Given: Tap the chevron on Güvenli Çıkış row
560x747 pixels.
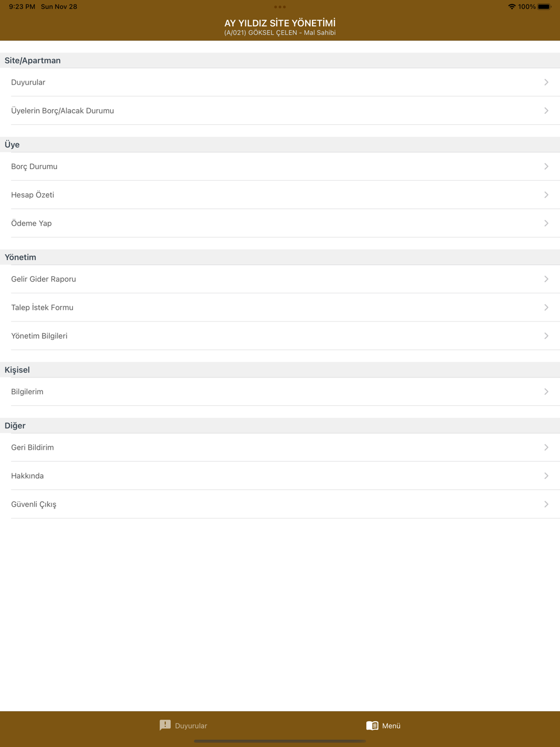Looking at the screenshot, I should [546, 504].
